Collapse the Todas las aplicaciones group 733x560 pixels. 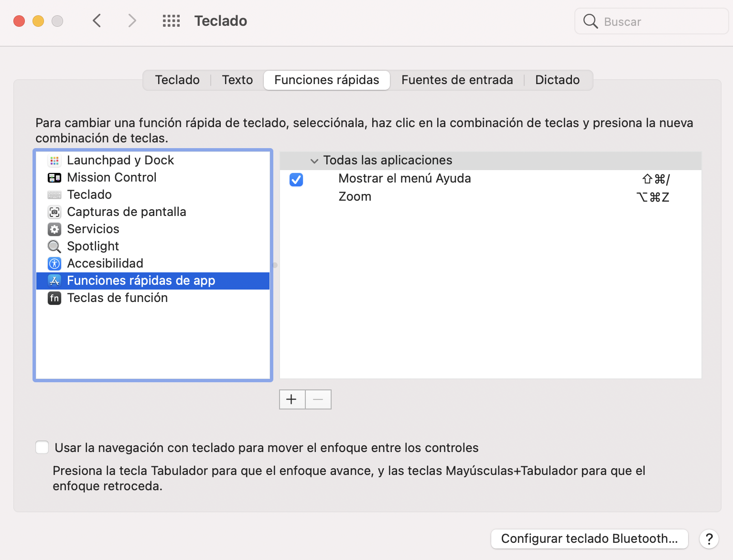pos(314,161)
